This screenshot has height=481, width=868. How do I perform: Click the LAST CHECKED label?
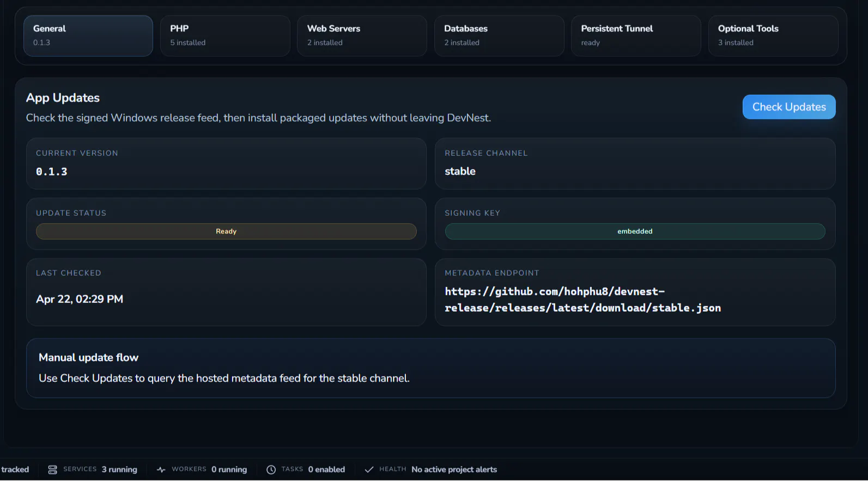[69, 273]
